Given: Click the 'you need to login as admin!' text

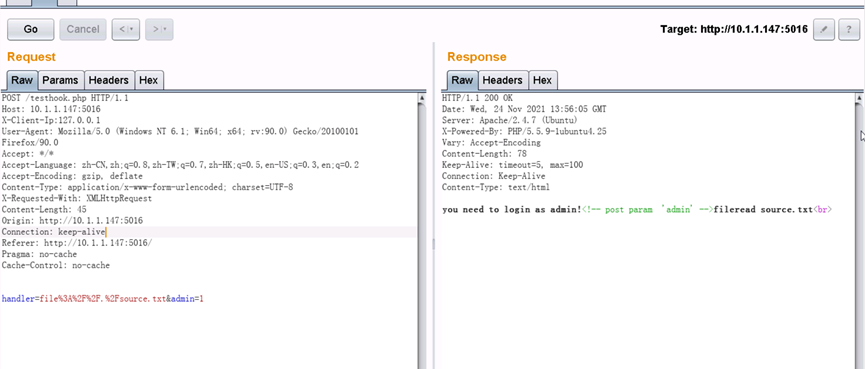Looking at the screenshot, I should 511,210.
